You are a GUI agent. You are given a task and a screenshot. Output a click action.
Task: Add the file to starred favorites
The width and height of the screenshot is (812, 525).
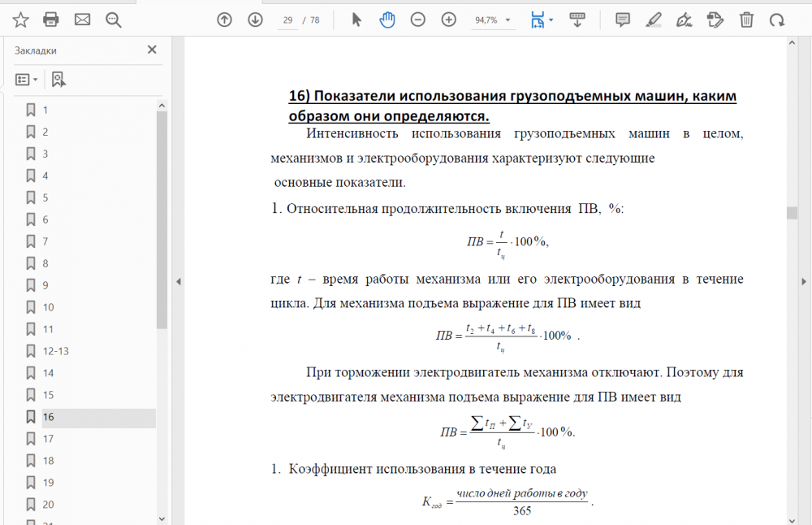click(21, 20)
